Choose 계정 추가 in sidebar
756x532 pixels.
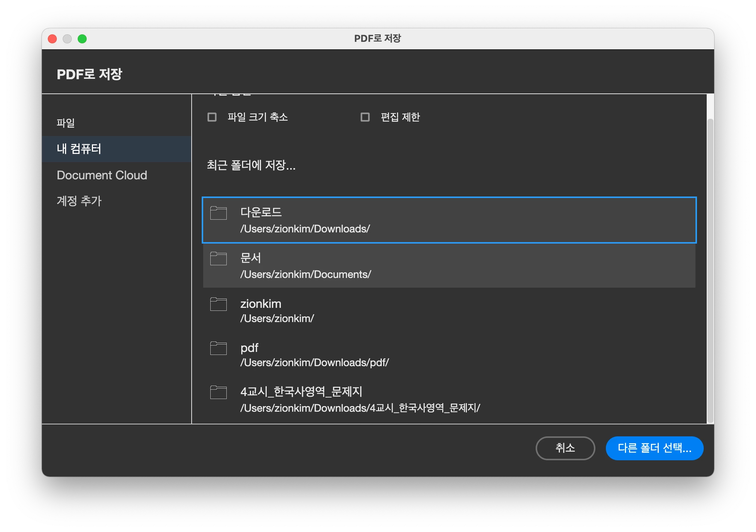coord(79,201)
